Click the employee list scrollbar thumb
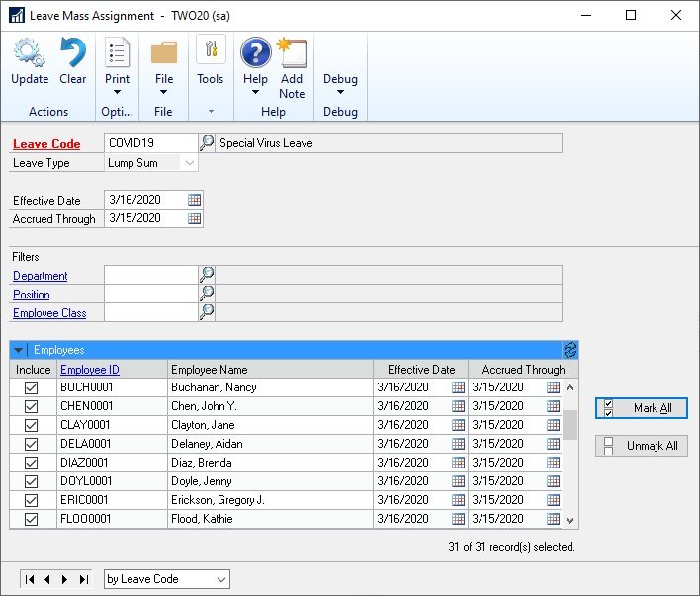 pyautogui.click(x=569, y=425)
